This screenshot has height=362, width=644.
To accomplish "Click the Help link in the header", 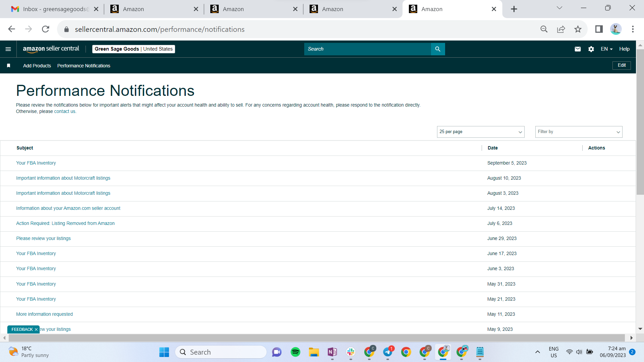I will tap(624, 49).
